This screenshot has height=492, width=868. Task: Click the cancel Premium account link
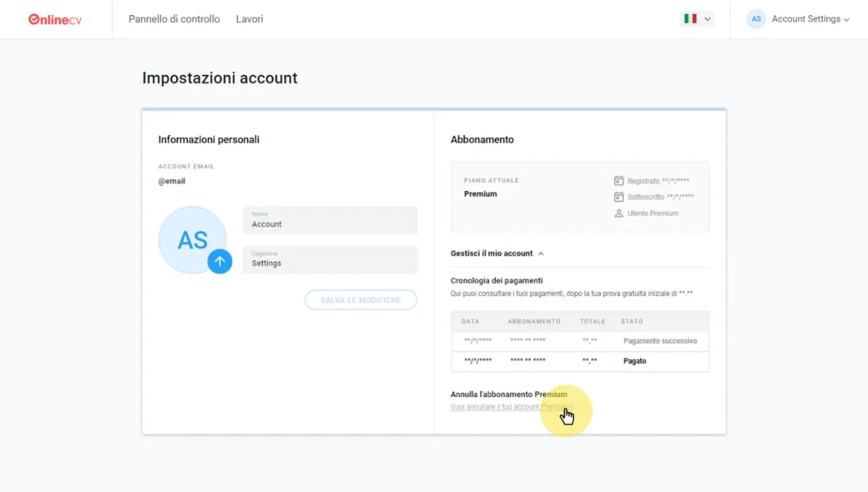click(511, 407)
